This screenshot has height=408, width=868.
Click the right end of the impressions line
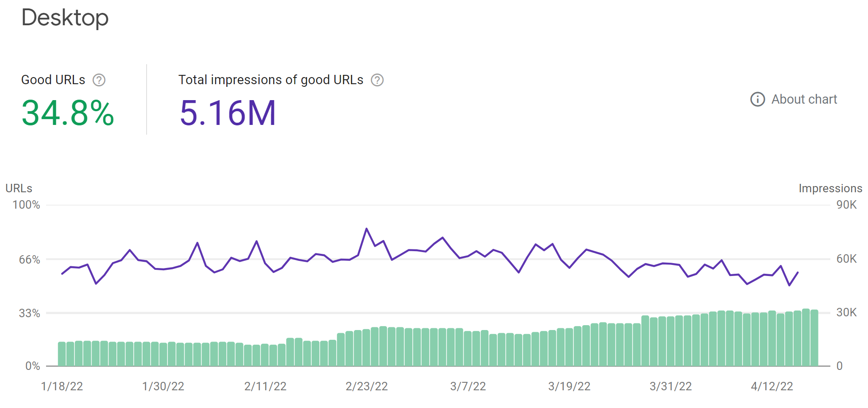click(x=798, y=272)
